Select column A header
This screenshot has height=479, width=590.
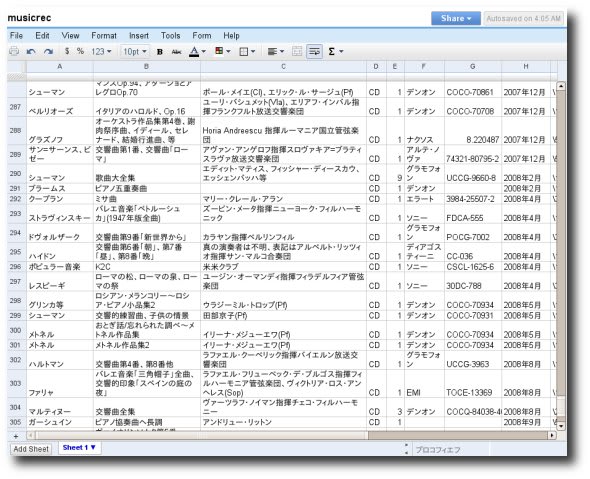(x=59, y=67)
